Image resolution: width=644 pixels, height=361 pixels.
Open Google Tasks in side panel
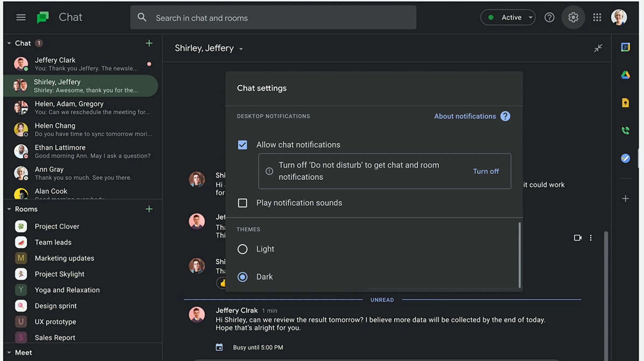(625, 158)
